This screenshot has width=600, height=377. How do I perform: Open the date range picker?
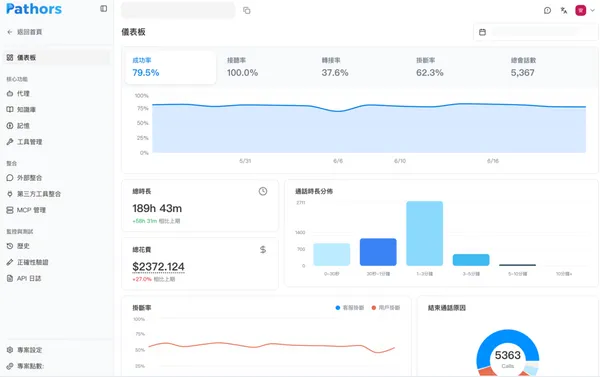[536, 32]
